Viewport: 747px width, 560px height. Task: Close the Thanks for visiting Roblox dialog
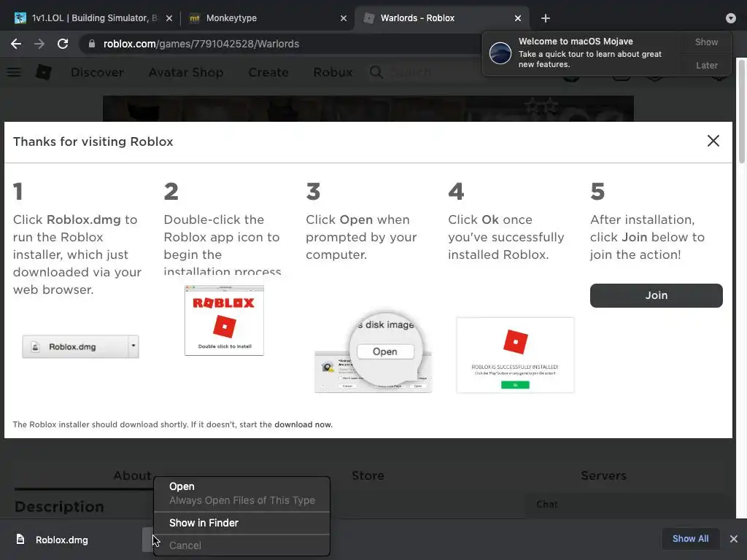(713, 141)
